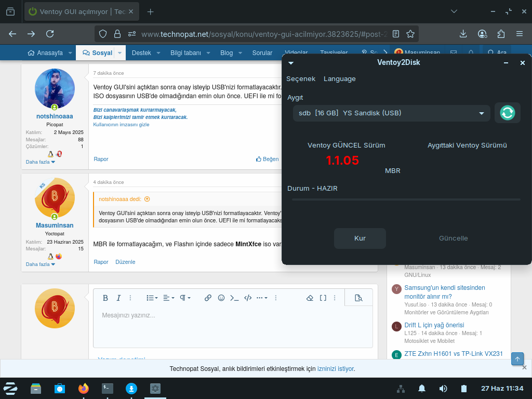Open the extensions puzzle icon

click(x=501, y=34)
